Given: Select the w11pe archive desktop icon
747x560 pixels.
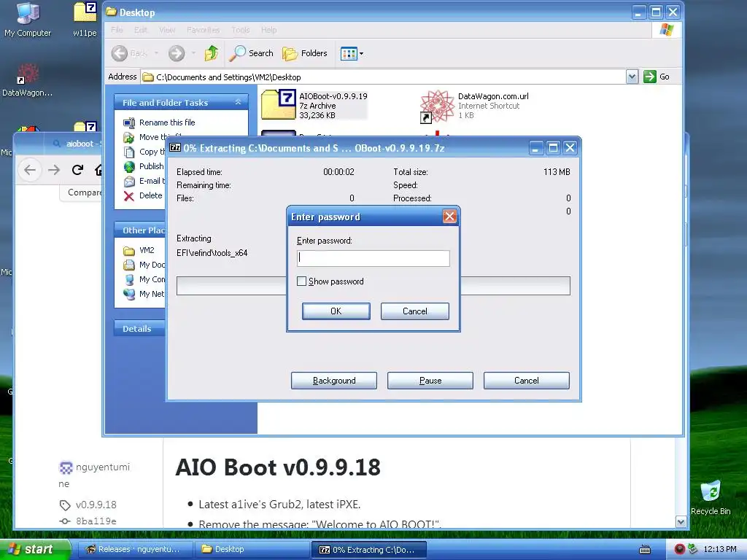Looking at the screenshot, I should click(x=85, y=20).
